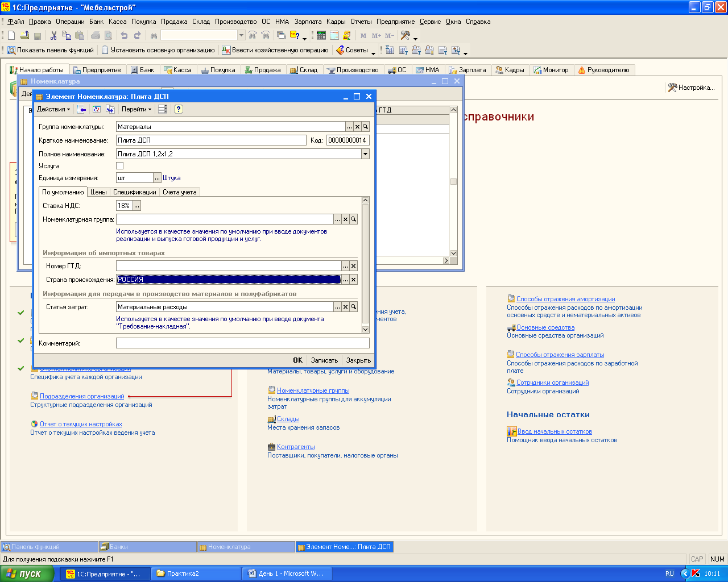
Task: Open selection button for Единица измерения
Action: click(158, 178)
